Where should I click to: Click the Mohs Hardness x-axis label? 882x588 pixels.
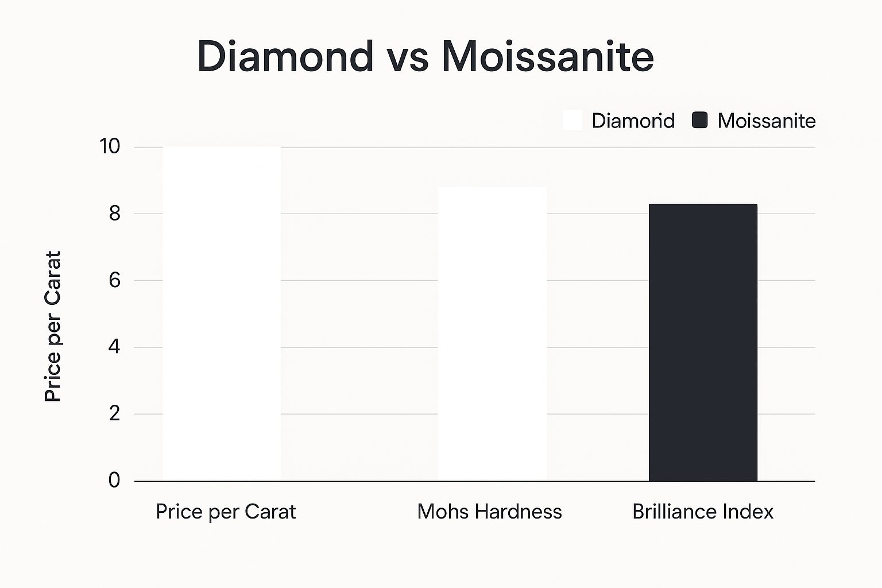pos(489,511)
